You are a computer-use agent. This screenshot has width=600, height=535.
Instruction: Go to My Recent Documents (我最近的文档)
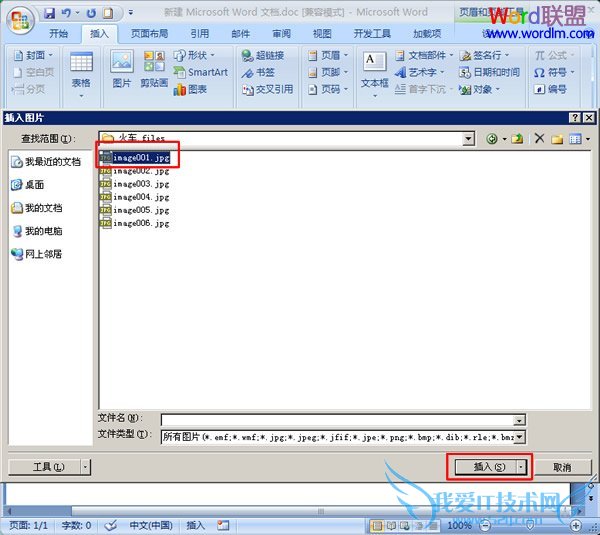[x=46, y=162]
